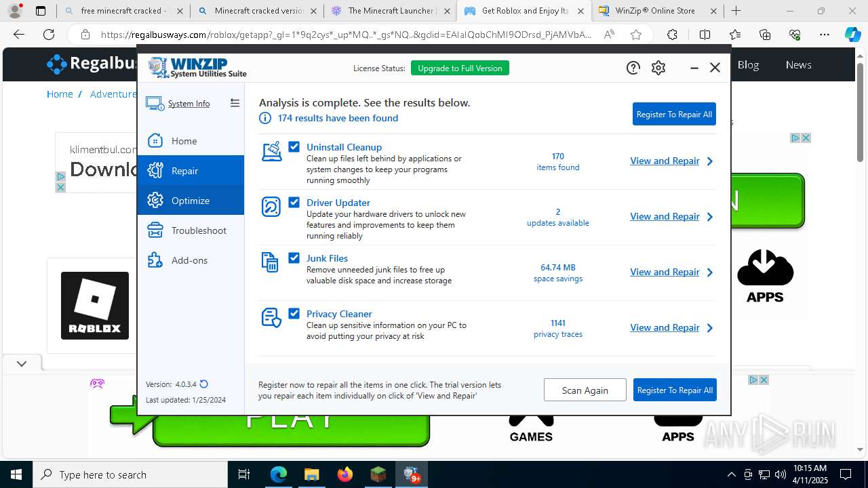Click the Uninstall Cleanup broom icon
The height and width of the screenshot is (488, 868).
coord(271,151)
